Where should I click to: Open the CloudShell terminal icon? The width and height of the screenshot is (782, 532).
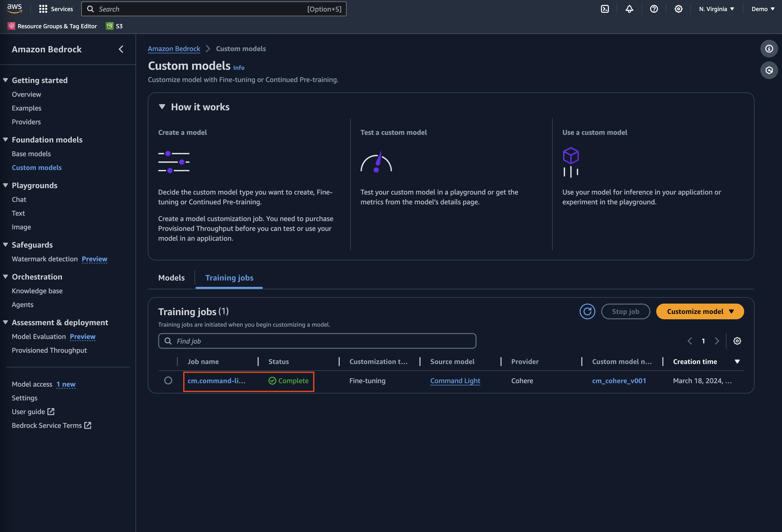pos(605,9)
